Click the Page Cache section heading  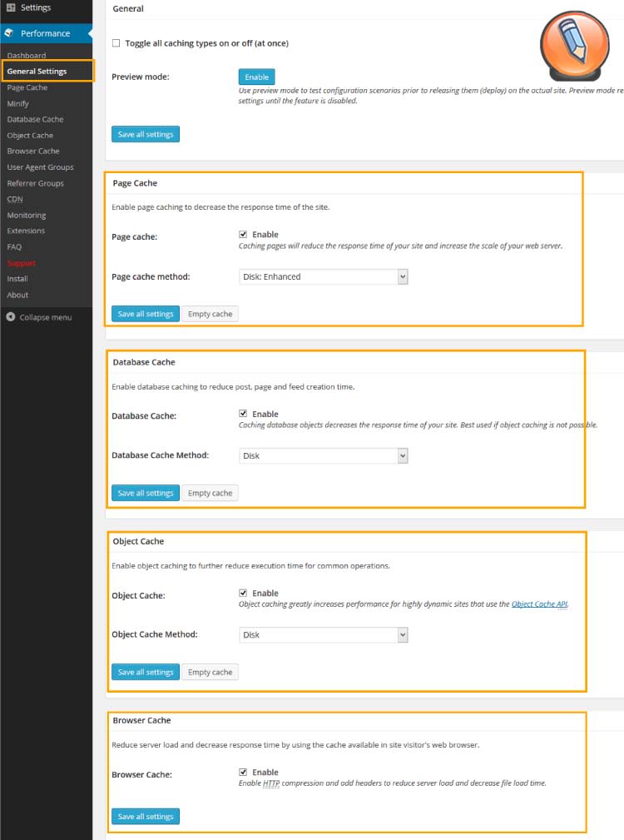click(135, 182)
